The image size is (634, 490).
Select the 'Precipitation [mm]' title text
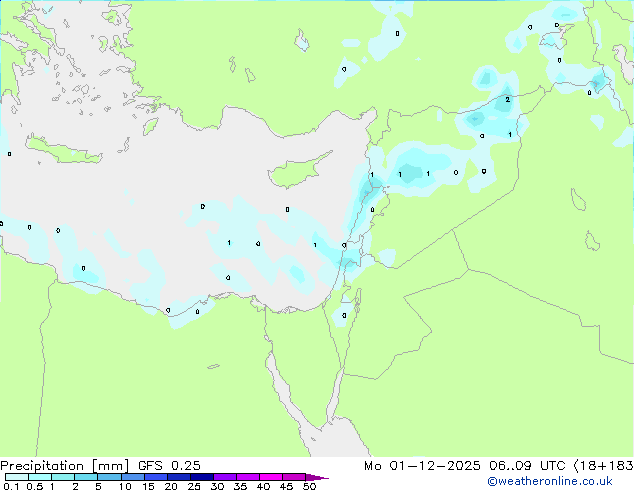click(x=65, y=466)
